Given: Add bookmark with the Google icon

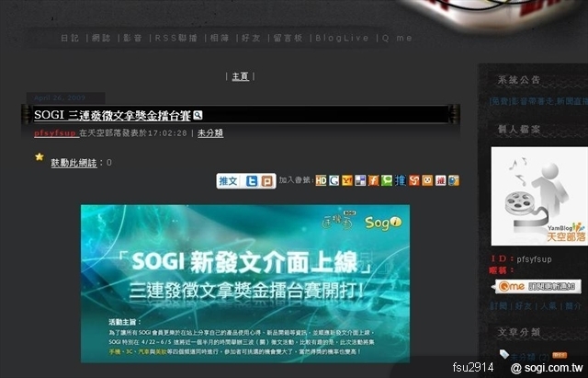Looking at the screenshot, I should coord(334,180).
